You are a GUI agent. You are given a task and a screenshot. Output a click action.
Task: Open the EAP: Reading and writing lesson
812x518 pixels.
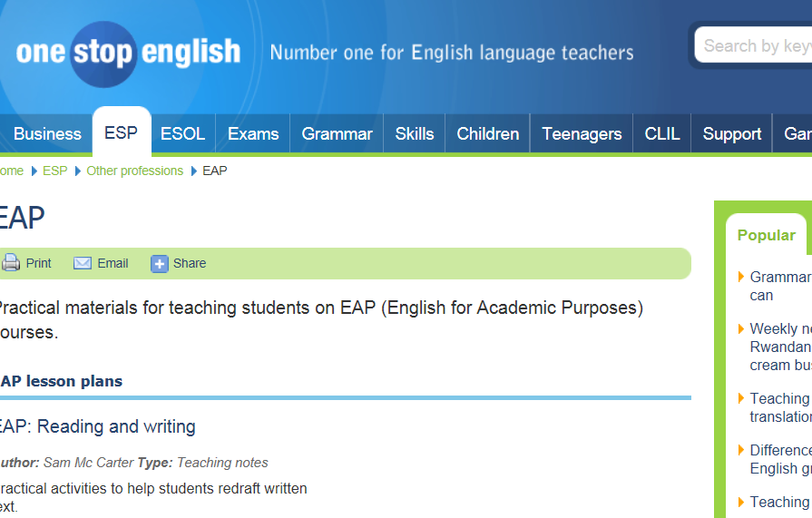97,426
